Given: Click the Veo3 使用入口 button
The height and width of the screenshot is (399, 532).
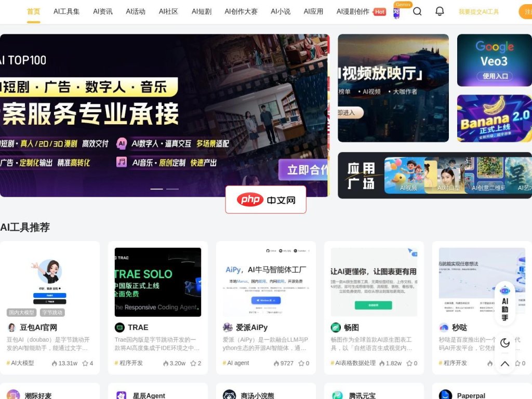Looking at the screenshot, I should (495, 76).
